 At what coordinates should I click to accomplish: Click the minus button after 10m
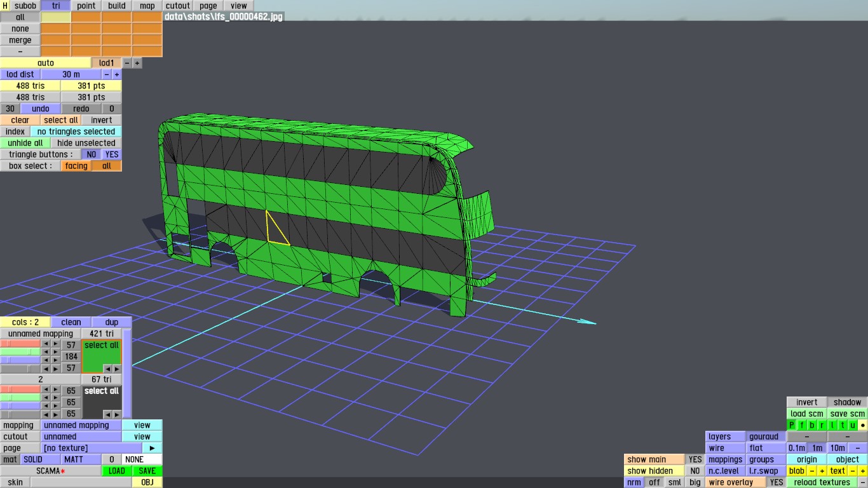858,448
